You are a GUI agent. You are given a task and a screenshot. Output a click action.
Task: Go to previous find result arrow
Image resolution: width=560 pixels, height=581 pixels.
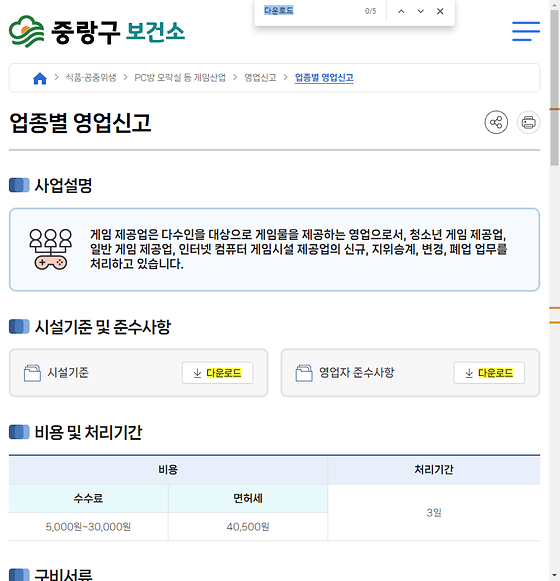401,11
